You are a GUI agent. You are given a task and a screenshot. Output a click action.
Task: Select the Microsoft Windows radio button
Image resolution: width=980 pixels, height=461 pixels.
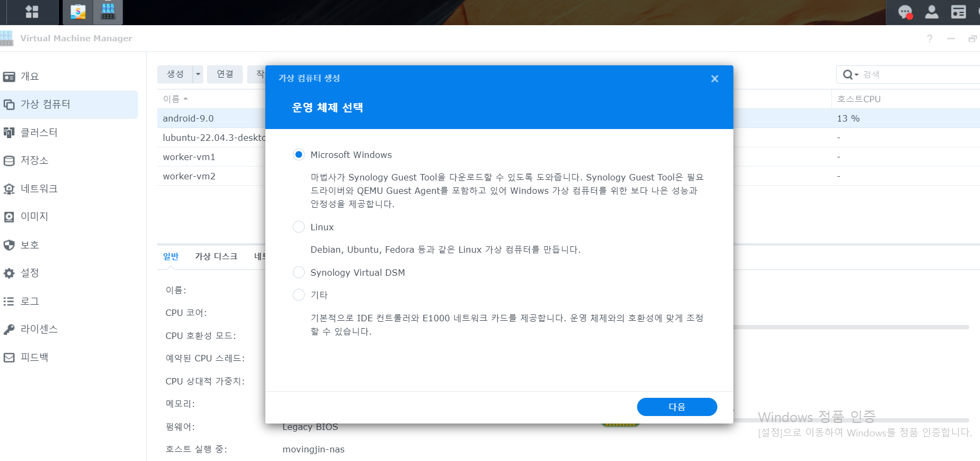click(x=298, y=155)
